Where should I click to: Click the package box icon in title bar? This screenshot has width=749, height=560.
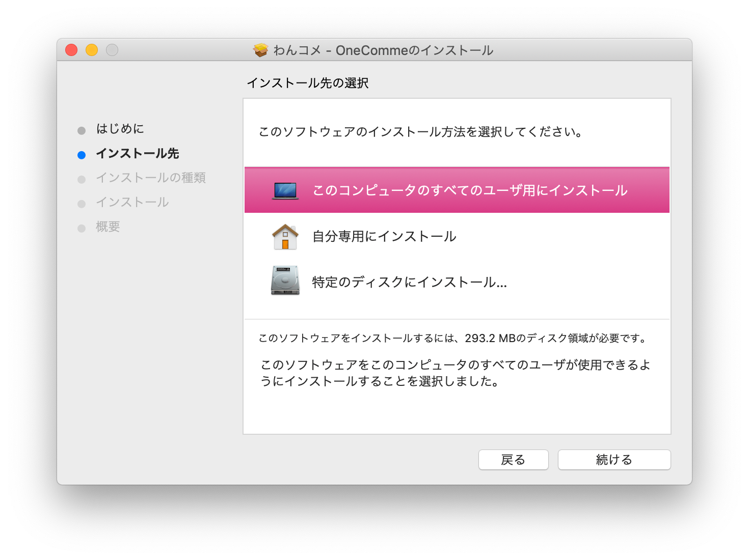point(261,50)
